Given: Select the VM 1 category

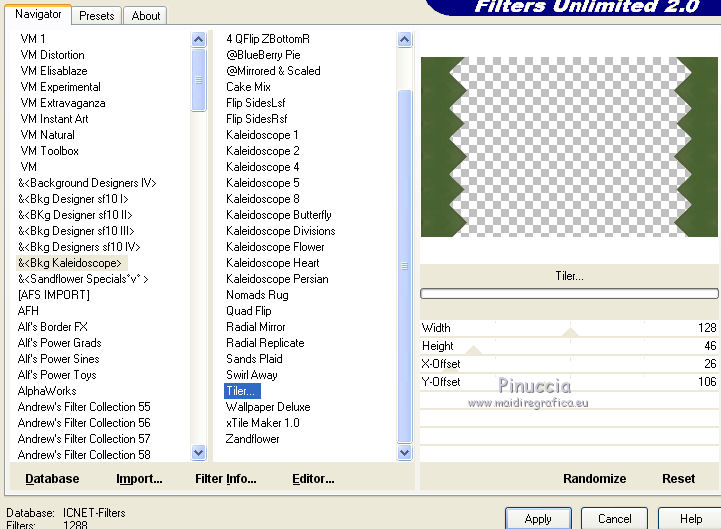Looking at the screenshot, I should pos(33,39).
